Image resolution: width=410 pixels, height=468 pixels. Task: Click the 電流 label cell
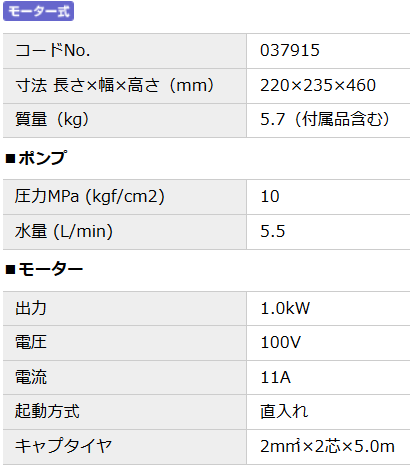pyautogui.click(x=125, y=377)
